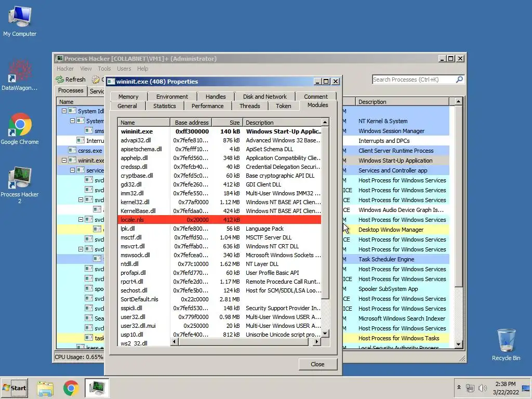
Task: Open the Statistics tab
Action: [165, 106]
